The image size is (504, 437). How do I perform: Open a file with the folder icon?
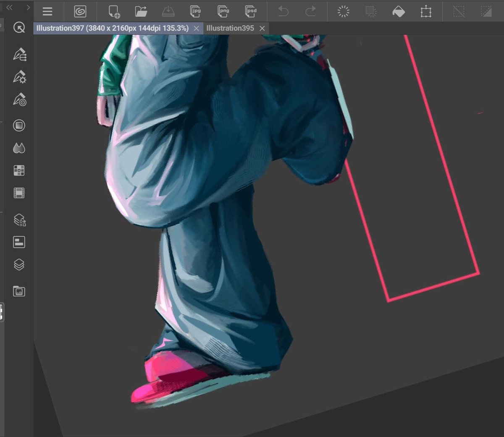point(141,11)
